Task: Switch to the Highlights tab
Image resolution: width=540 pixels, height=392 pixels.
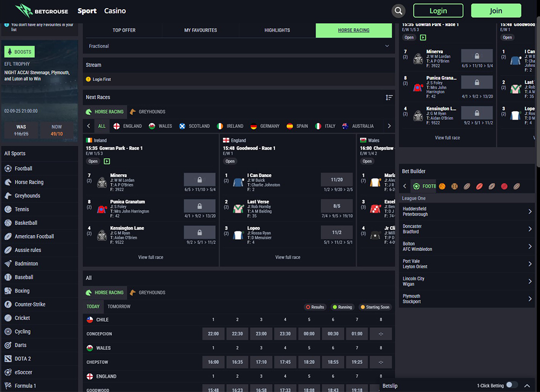Action: click(x=277, y=30)
